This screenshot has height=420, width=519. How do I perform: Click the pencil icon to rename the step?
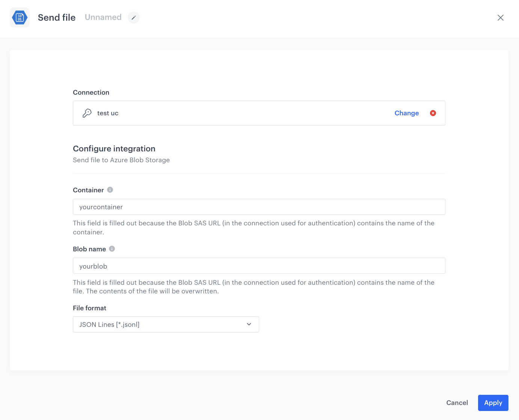pos(134,18)
